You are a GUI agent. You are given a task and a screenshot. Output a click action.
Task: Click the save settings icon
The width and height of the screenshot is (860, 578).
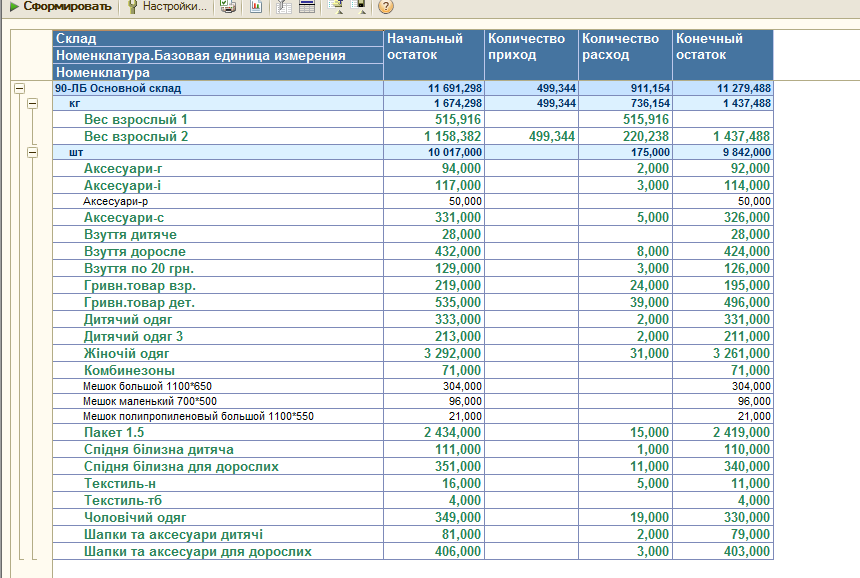[359, 7]
